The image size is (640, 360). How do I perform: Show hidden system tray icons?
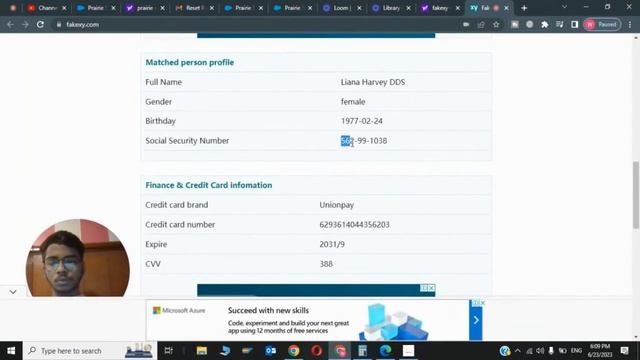(x=518, y=351)
